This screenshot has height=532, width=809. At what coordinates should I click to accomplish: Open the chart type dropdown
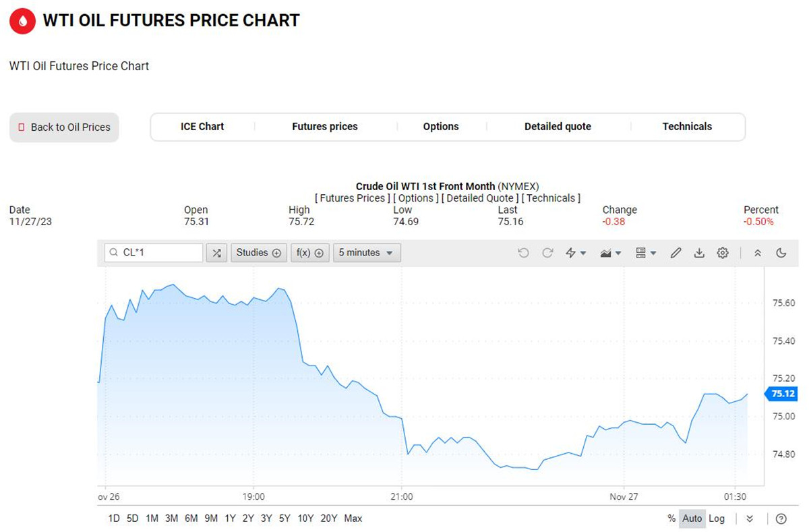610,253
